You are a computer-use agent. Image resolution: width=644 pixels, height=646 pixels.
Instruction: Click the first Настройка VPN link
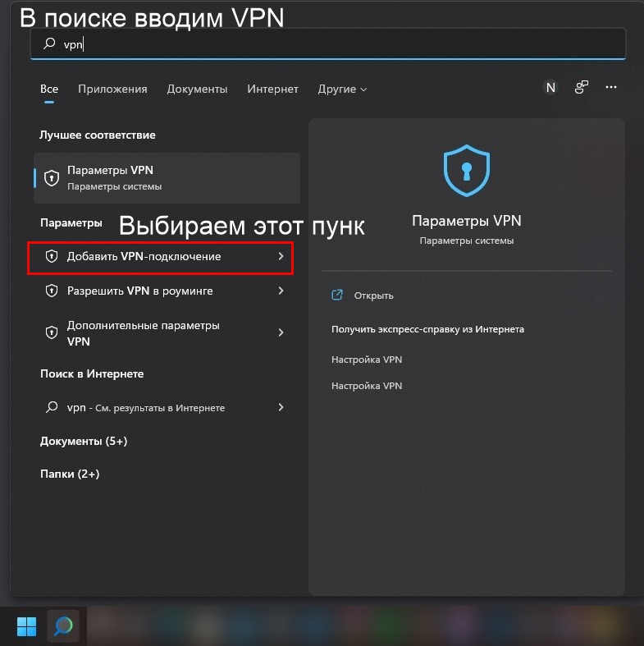click(367, 360)
